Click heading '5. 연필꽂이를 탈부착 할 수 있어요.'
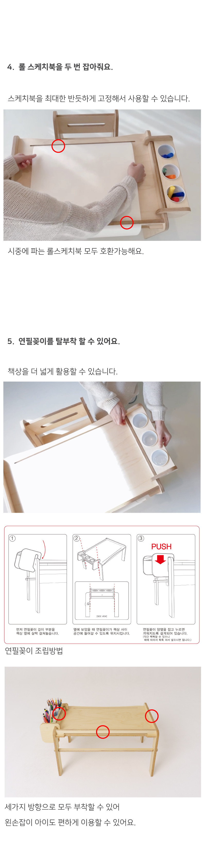This screenshot has width=204, height=868. (x=64, y=341)
